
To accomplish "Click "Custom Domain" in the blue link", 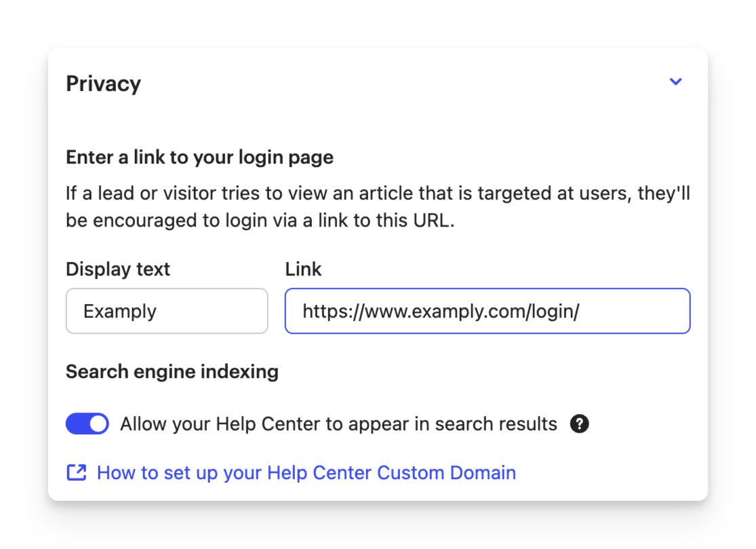I will (x=446, y=472).
